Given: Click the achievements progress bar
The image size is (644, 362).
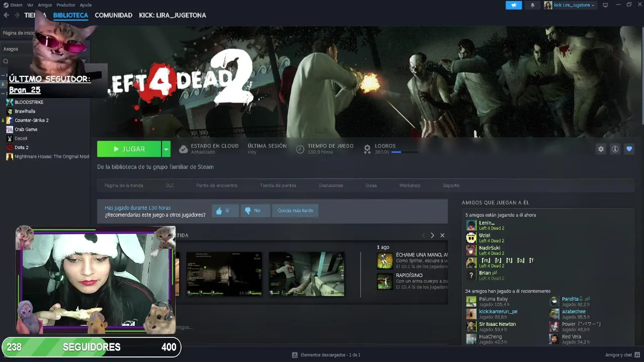Looking at the screenshot, I should point(404,152).
